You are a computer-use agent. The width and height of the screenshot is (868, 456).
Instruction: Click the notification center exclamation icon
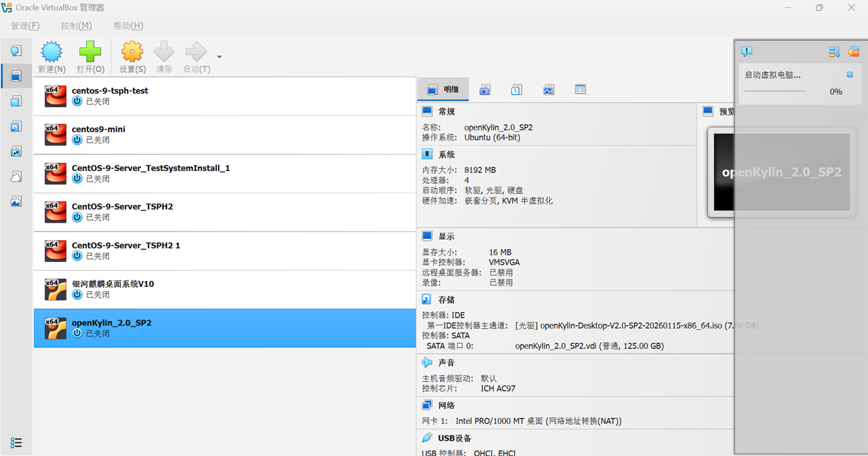tap(747, 52)
